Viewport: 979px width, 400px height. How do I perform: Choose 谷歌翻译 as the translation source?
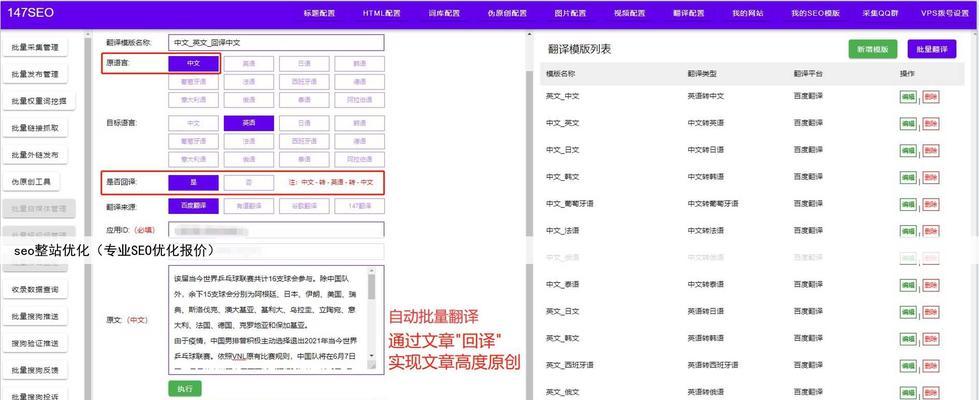point(304,205)
